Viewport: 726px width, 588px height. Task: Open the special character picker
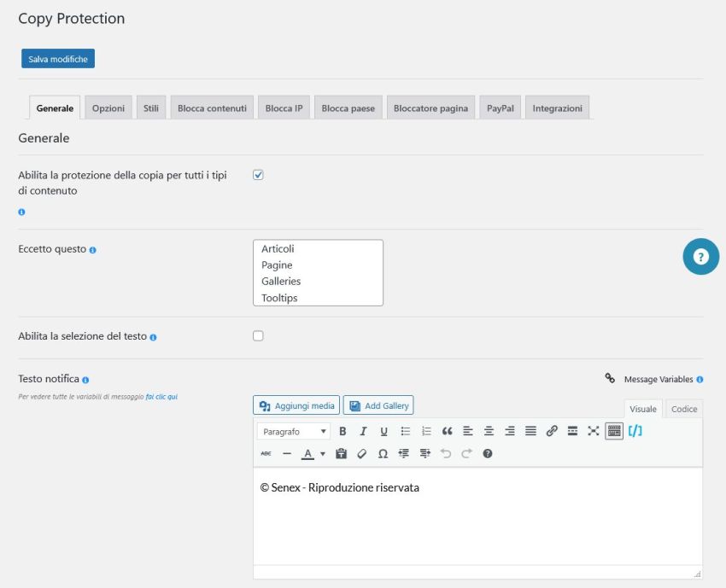[383, 453]
